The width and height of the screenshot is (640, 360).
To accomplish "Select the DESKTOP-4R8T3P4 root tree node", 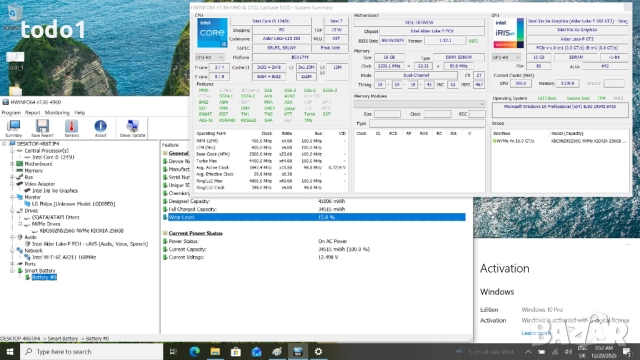I will [x=38, y=144].
